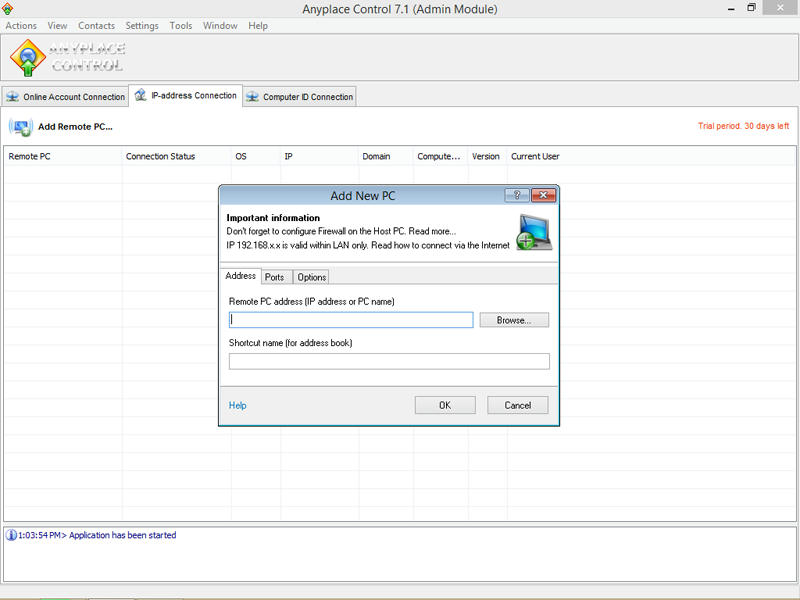The height and width of the screenshot is (600, 800).
Task: Click the Compute... column header
Action: pos(439,156)
